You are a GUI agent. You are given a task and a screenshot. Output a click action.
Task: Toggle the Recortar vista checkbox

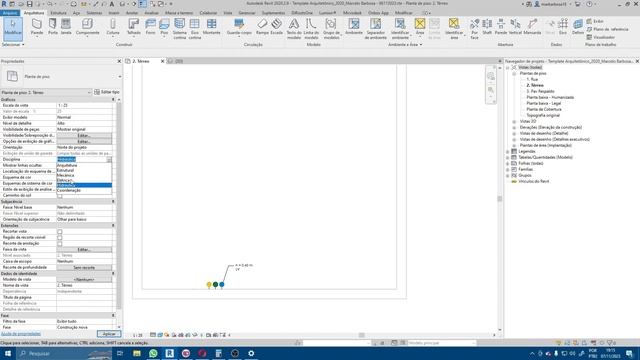coord(60,231)
